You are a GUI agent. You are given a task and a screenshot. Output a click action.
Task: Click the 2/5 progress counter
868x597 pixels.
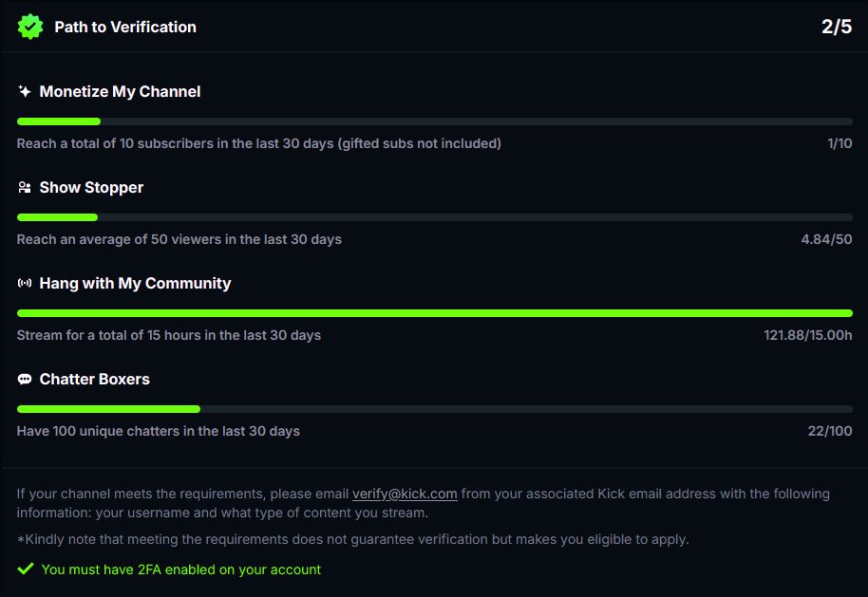(837, 27)
